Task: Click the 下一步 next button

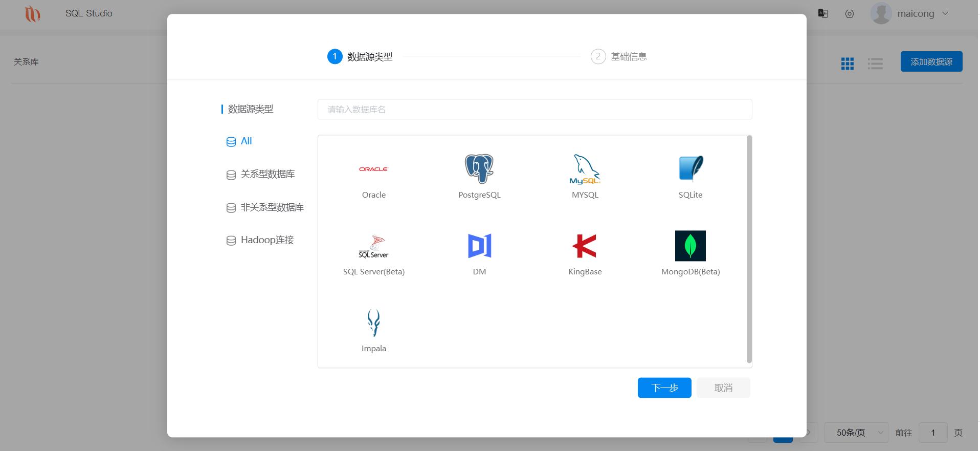Action: [x=664, y=388]
